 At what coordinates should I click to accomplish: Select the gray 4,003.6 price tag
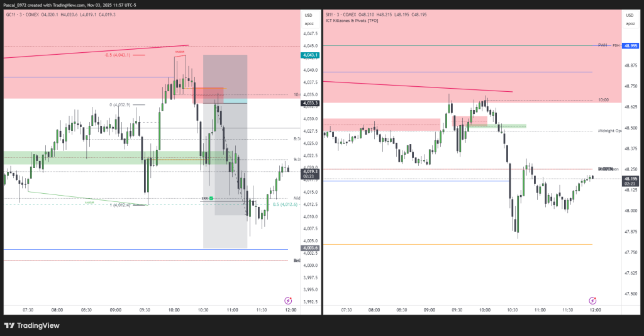pos(311,249)
